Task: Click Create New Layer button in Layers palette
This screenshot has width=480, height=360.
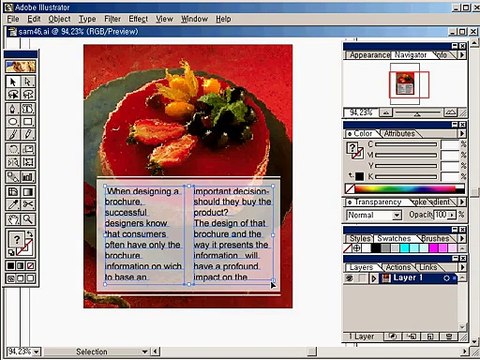Action: click(x=430, y=337)
